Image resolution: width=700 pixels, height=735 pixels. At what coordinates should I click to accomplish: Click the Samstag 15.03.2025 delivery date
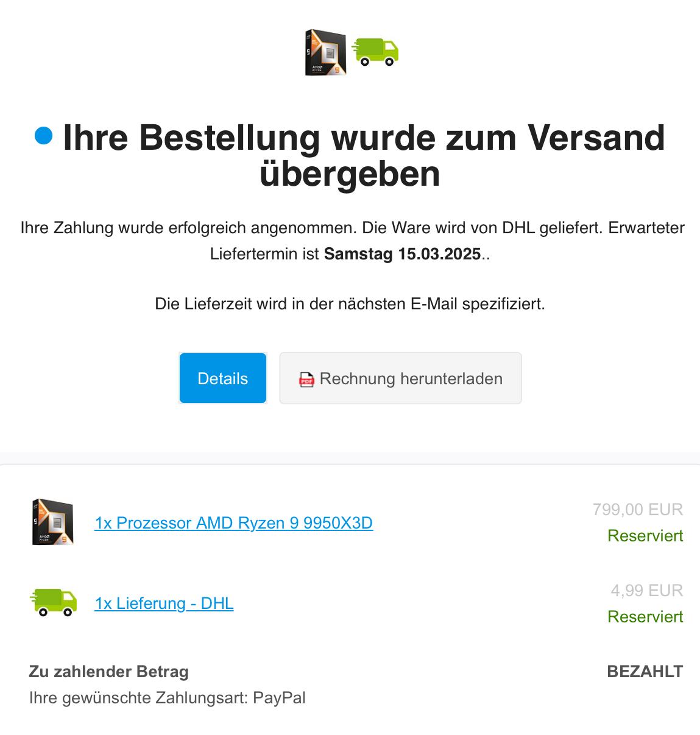402,253
